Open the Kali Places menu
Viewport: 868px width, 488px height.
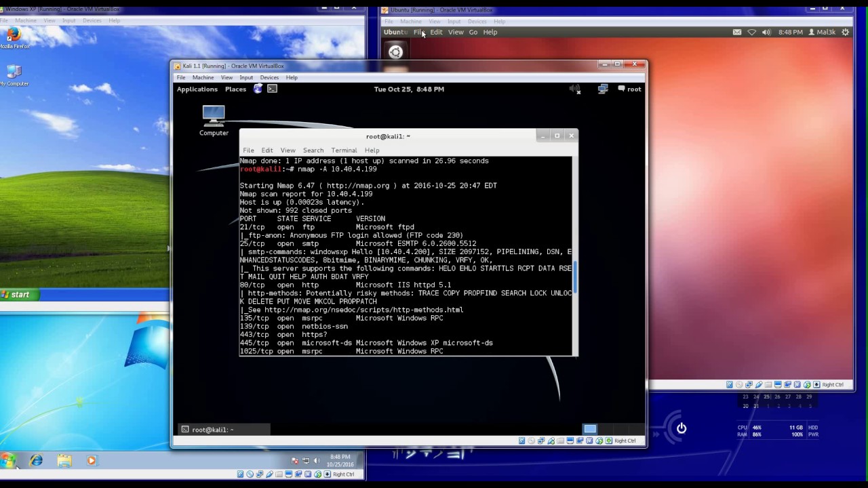[x=235, y=89]
